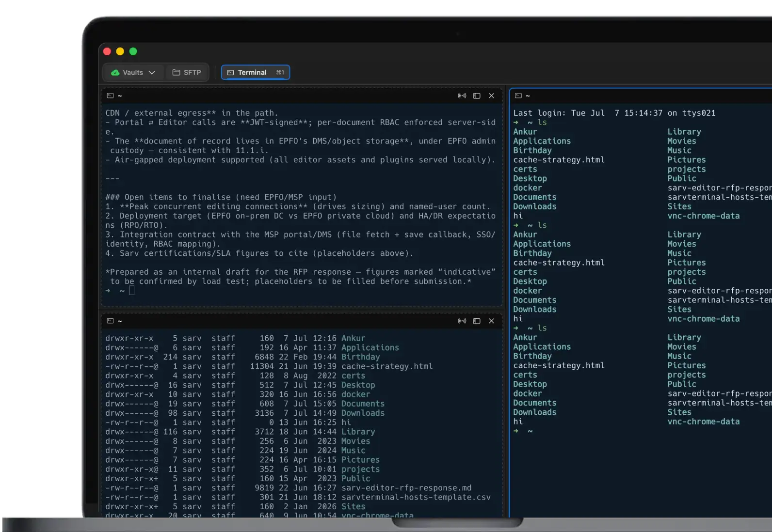772x532 pixels.
Task: Click Ankur in the 12:16 long-listing row
Action: coord(353,338)
